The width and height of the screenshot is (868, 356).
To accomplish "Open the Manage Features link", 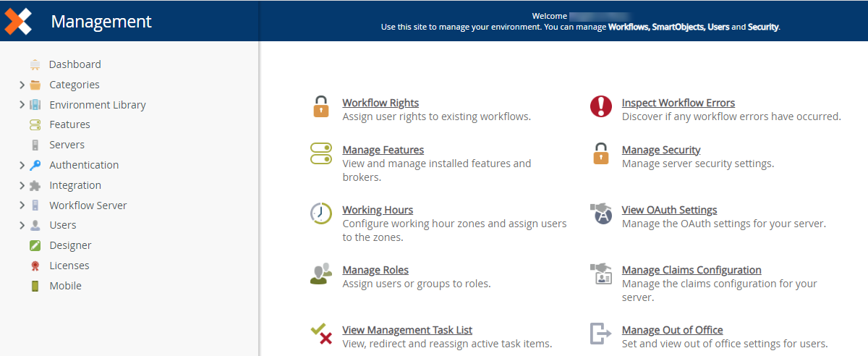I will pos(383,150).
